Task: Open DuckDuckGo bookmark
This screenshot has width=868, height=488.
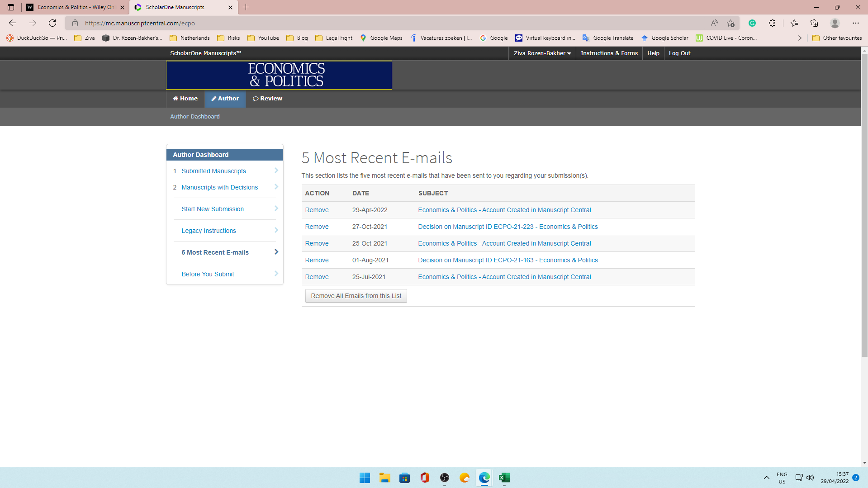Action: [x=37, y=38]
